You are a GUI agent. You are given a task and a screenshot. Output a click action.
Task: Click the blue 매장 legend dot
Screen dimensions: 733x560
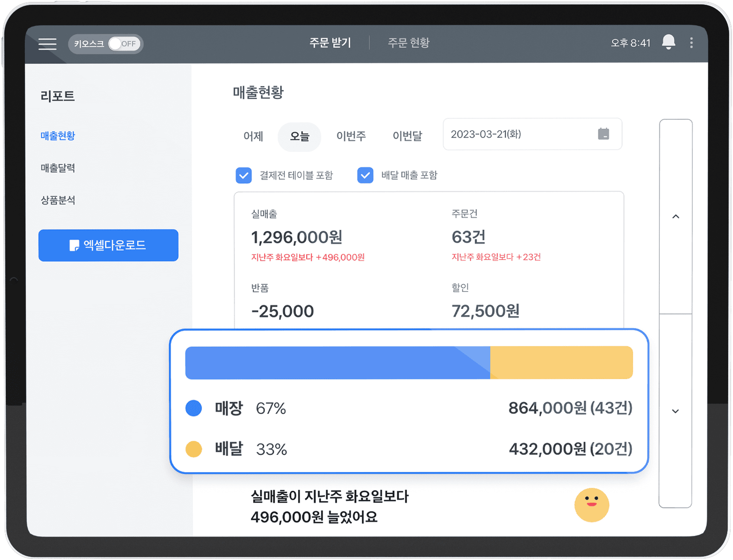[194, 408]
